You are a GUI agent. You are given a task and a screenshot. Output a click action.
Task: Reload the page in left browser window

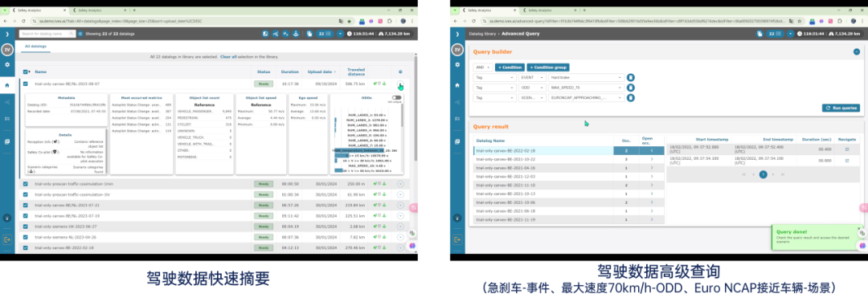23,21
